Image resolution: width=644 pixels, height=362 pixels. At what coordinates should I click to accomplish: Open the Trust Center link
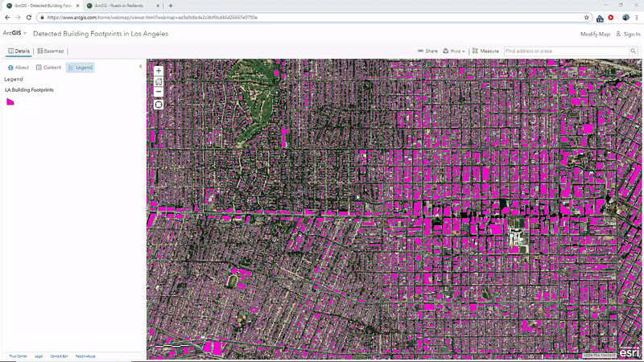(x=18, y=356)
